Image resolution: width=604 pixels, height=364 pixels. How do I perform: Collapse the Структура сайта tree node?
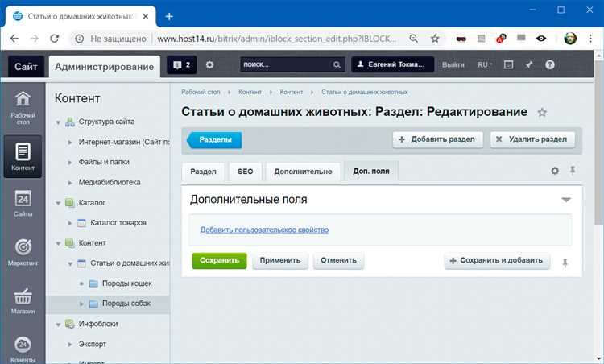[58, 122]
